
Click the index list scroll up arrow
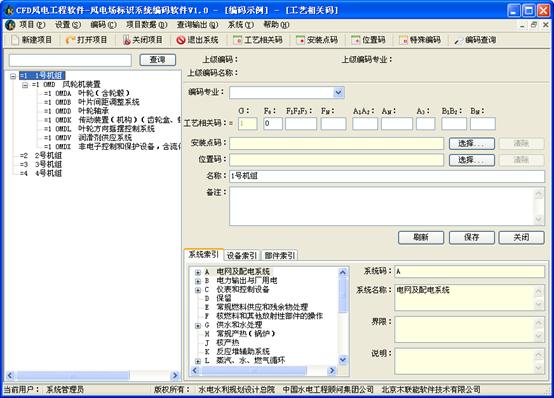pyautogui.click(x=342, y=272)
